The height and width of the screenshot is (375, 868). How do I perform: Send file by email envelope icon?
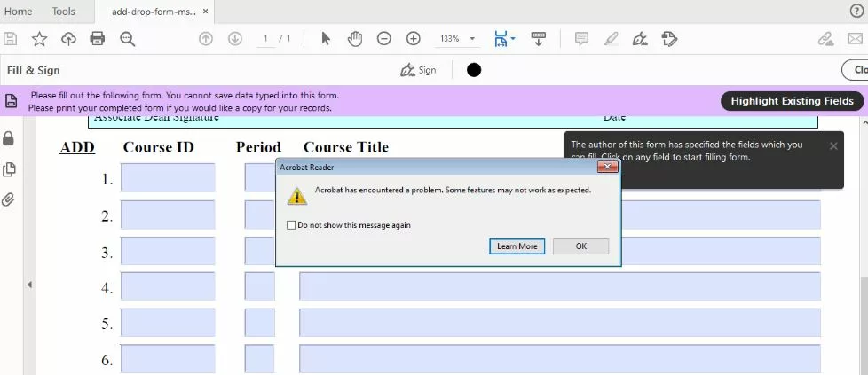click(856, 39)
